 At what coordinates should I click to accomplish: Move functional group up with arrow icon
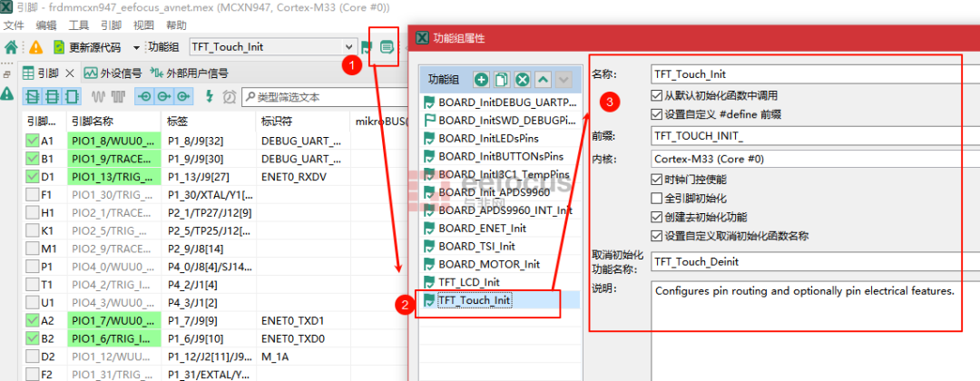(544, 79)
